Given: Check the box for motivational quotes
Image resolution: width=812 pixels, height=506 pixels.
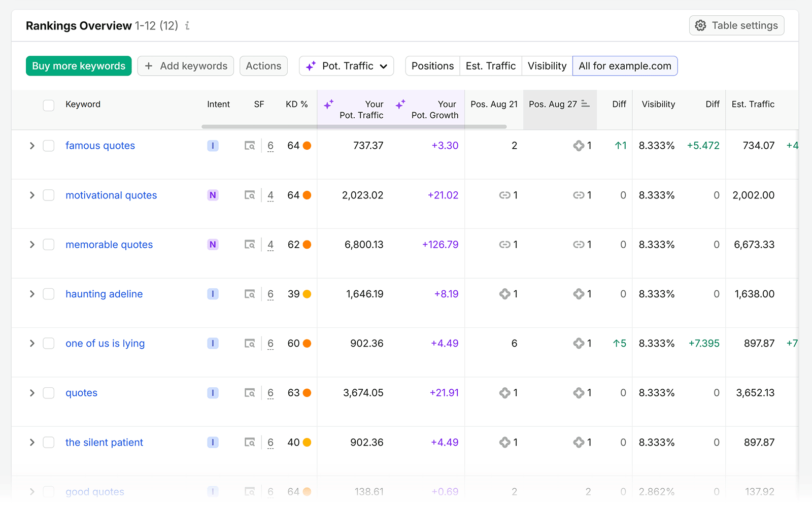Looking at the screenshot, I should [x=49, y=195].
